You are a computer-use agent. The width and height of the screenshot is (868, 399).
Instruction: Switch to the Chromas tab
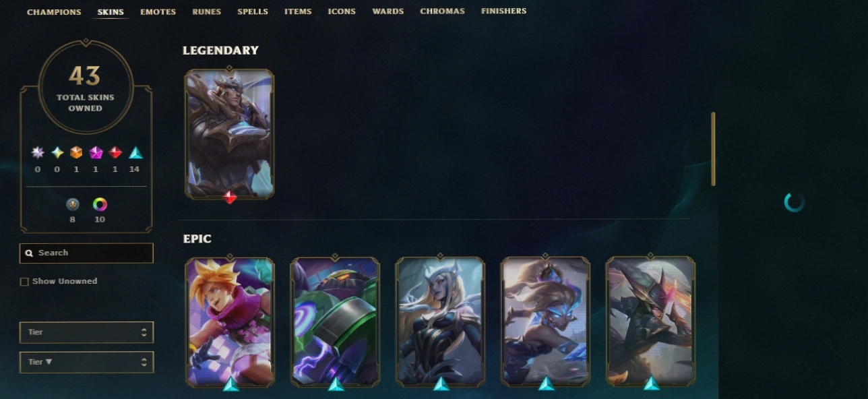442,11
